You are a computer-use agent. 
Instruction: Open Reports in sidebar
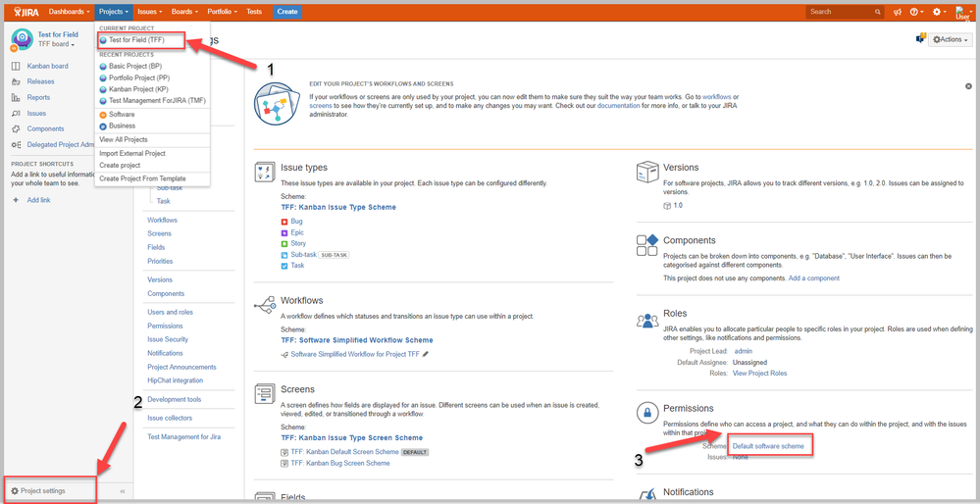tap(38, 97)
